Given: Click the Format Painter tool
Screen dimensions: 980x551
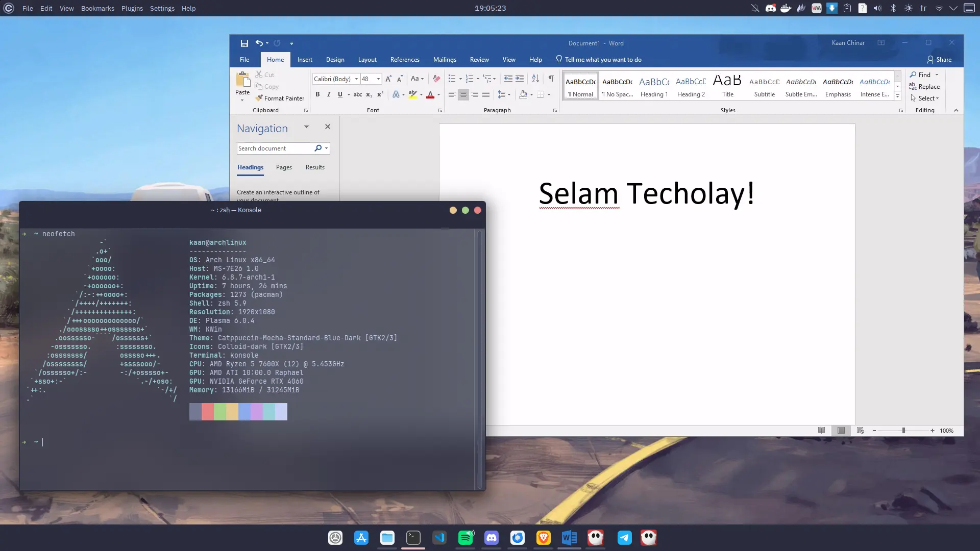Looking at the screenshot, I should pos(280,98).
